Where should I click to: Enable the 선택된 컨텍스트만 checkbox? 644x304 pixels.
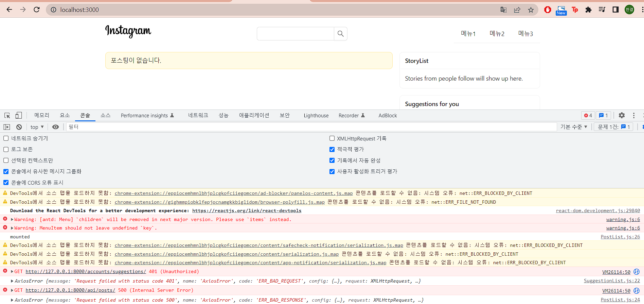(6, 161)
